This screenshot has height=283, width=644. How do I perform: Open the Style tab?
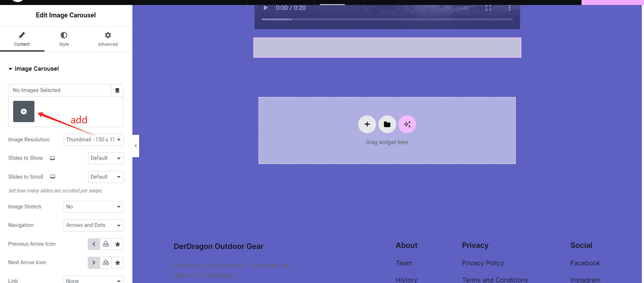[x=64, y=39]
